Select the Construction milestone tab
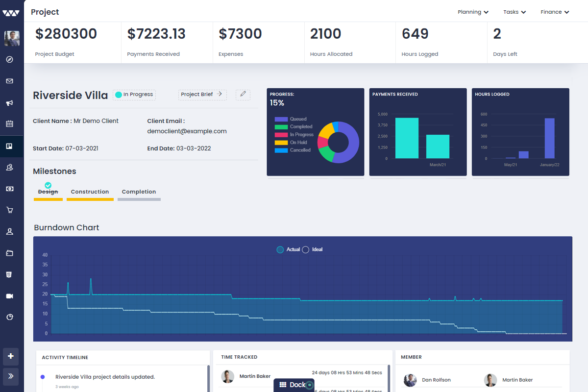 (x=90, y=192)
